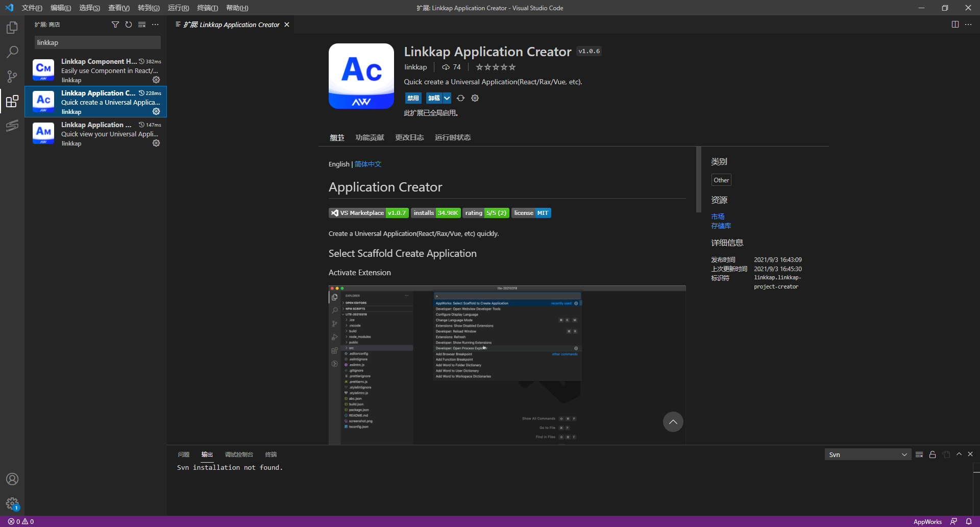Open the 简体中文 readme link
Screen dimensions: 980x527
coord(368,164)
